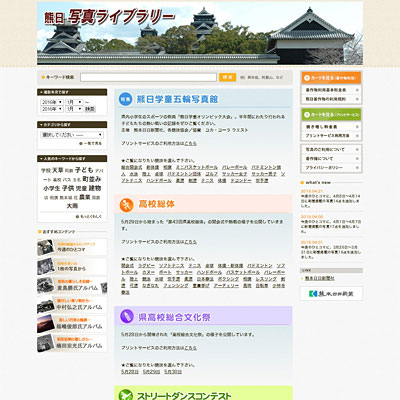Select the 天草 keyword tag

[x=58, y=170]
